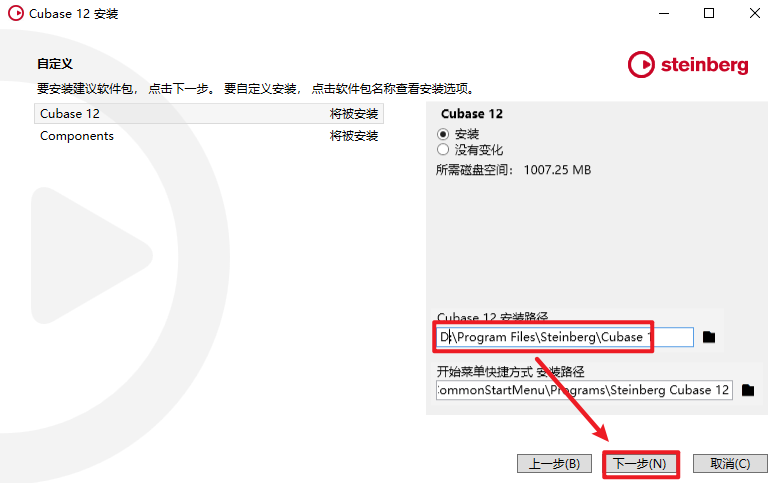Browse folder for Start menu shortcut path
773x483 pixels.
[748, 390]
